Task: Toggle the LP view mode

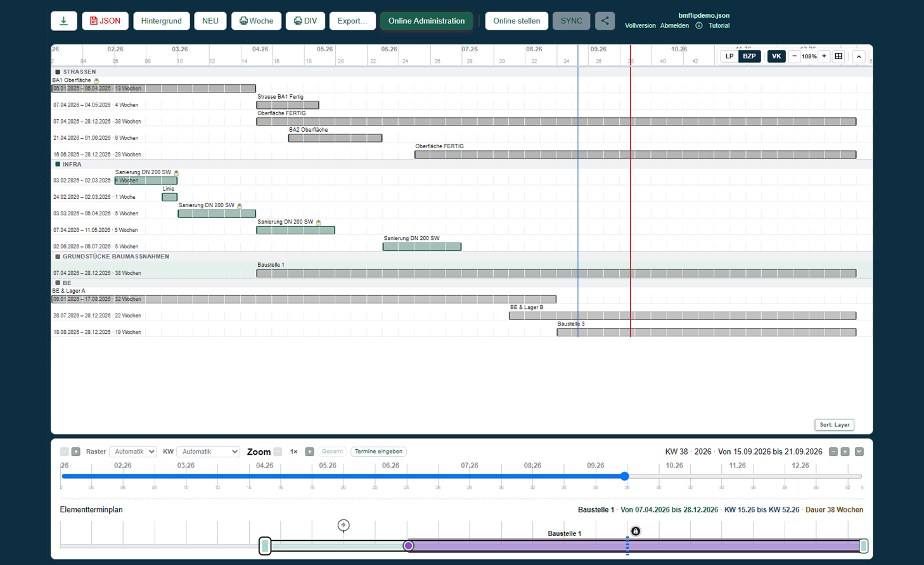Action: [x=729, y=56]
